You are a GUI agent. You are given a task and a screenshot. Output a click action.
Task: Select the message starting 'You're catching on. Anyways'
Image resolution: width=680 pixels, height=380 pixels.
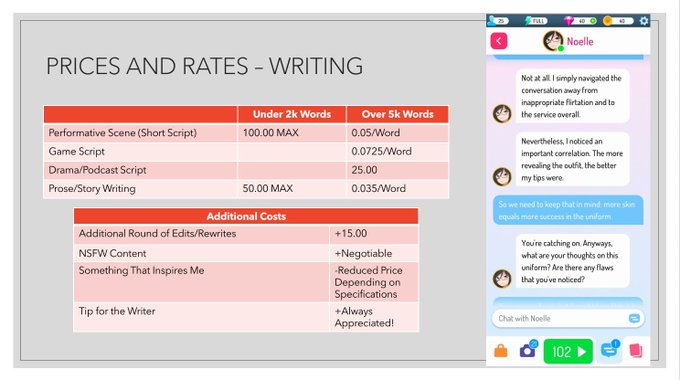pyautogui.click(x=572, y=261)
